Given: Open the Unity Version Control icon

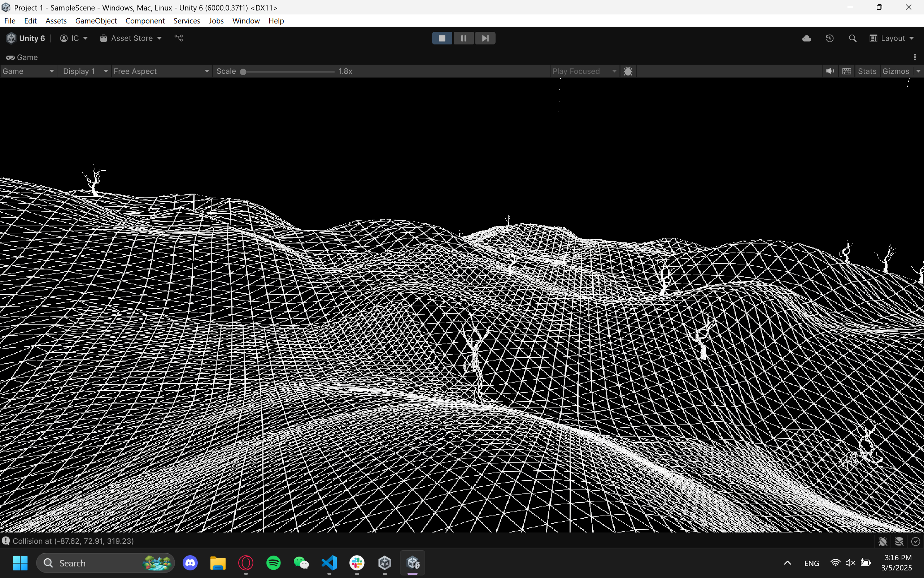Looking at the screenshot, I should coord(179,38).
